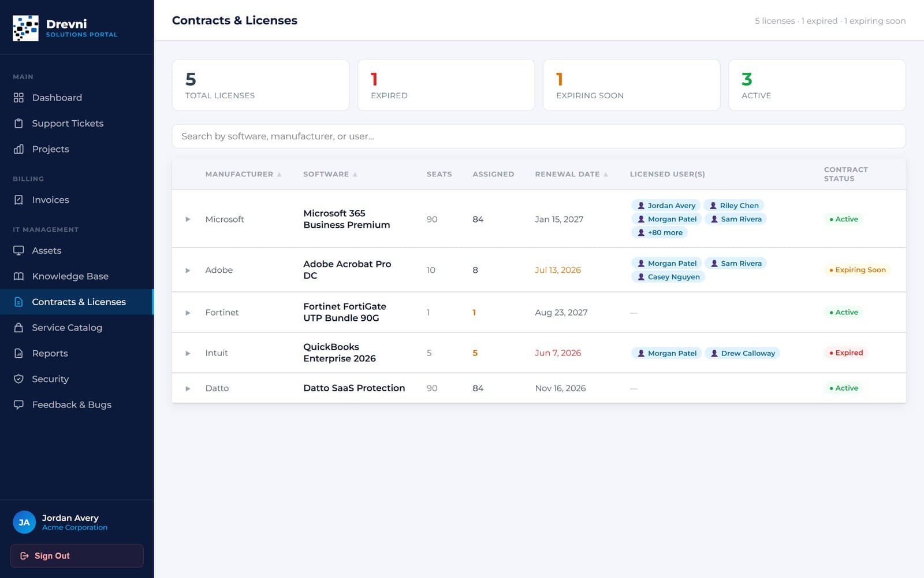924x578 pixels.
Task: Click the Sign Out button
Action: (x=77, y=556)
